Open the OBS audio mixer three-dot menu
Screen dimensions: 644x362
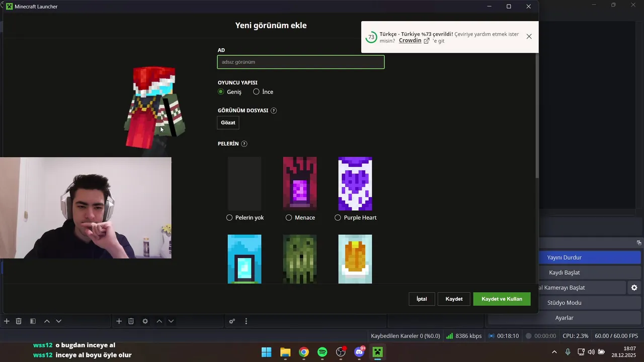tap(246, 321)
